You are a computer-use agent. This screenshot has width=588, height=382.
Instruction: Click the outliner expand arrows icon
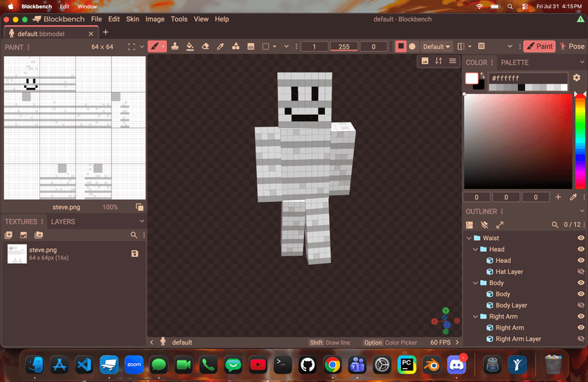point(499,225)
